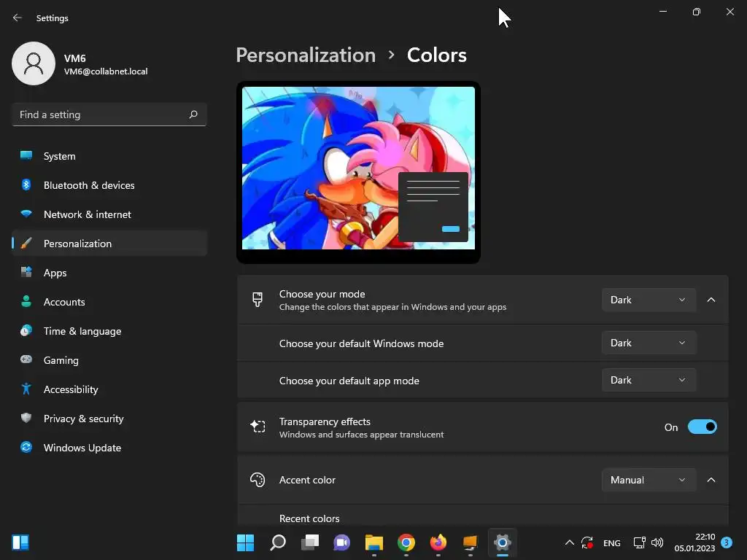Click the Apps icon in sidebar
The height and width of the screenshot is (560, 747).
click(x=26, y=273)
